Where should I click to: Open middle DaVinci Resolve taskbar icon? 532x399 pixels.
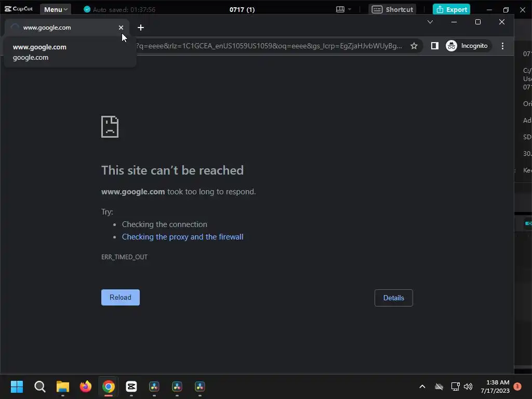point(177,387)
